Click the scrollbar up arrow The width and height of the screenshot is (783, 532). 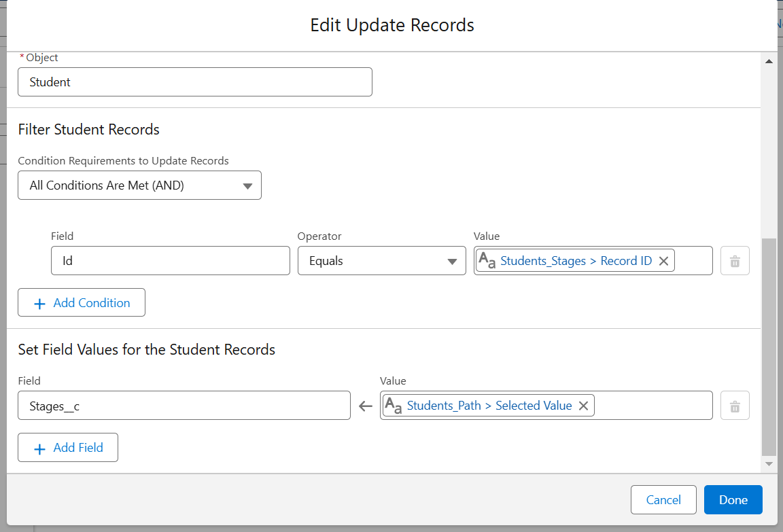pyautogui.click(x=769, y=60)
